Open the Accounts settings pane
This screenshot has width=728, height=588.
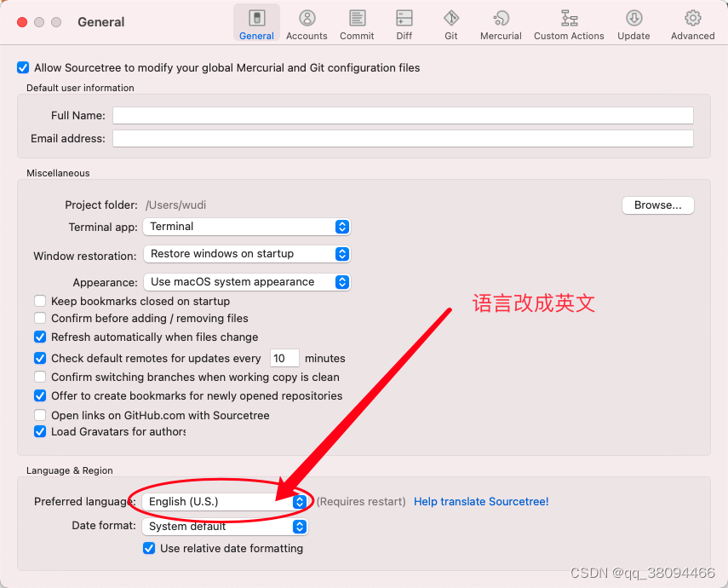click(307, 23)
